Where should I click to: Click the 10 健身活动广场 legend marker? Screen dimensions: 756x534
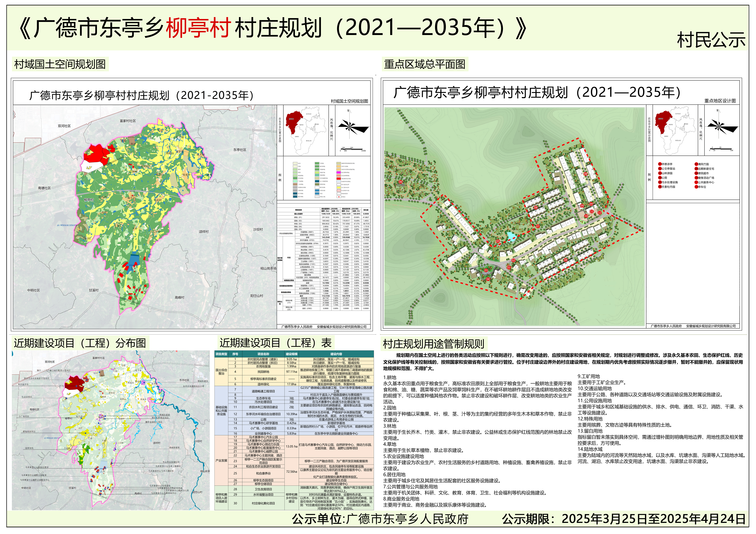pyautogui.click(x=696, y=178)
